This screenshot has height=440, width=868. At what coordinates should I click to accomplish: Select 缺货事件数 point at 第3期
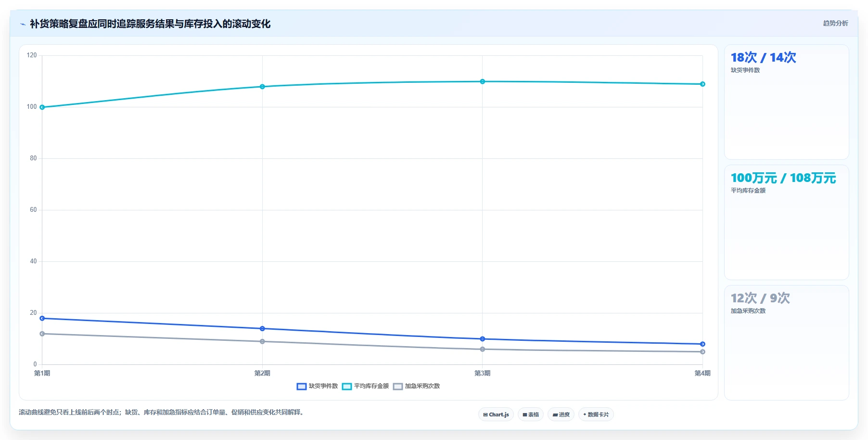pyautogui.click(x=483, y=339)
